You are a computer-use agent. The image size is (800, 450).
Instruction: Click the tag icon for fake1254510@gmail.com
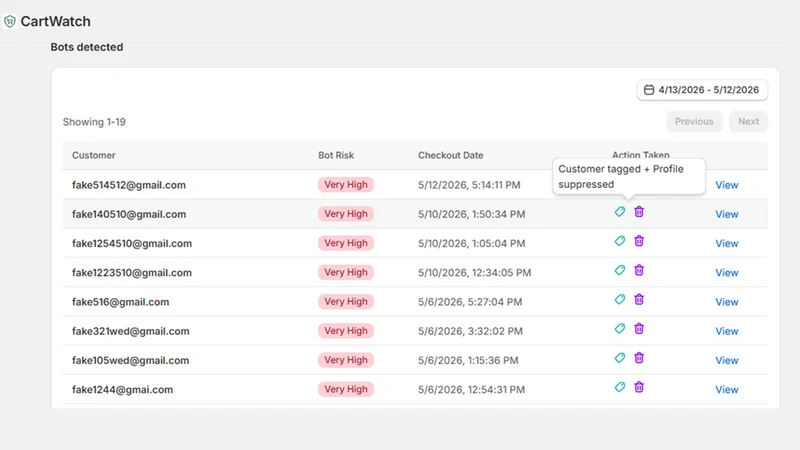click(619, 241)
